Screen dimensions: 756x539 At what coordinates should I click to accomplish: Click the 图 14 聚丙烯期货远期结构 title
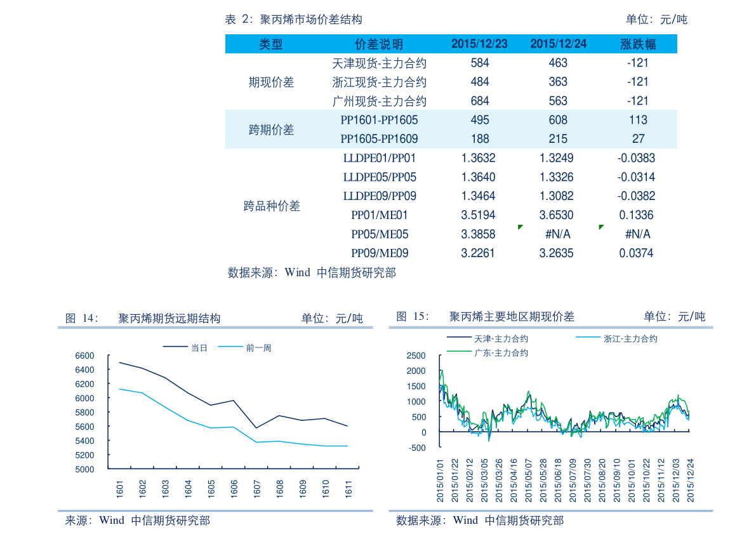pyautogui.click(x=169, y=319)
